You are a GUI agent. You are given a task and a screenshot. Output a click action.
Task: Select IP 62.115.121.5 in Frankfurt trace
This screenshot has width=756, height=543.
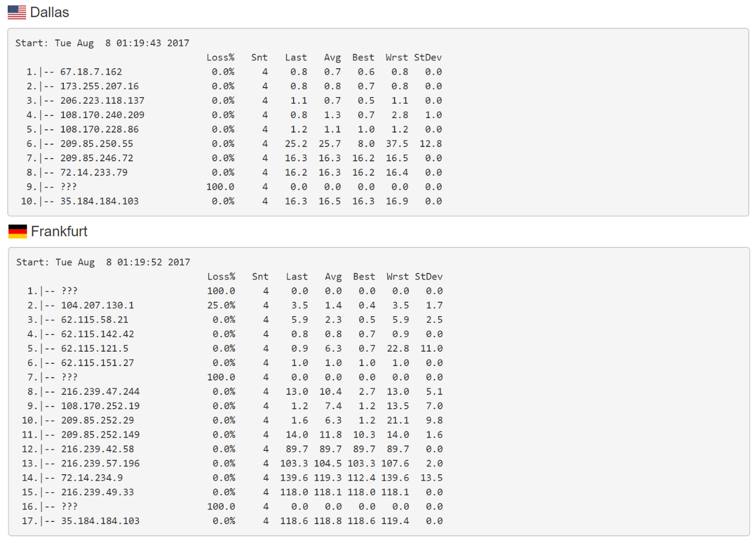[x=95, y=349]
